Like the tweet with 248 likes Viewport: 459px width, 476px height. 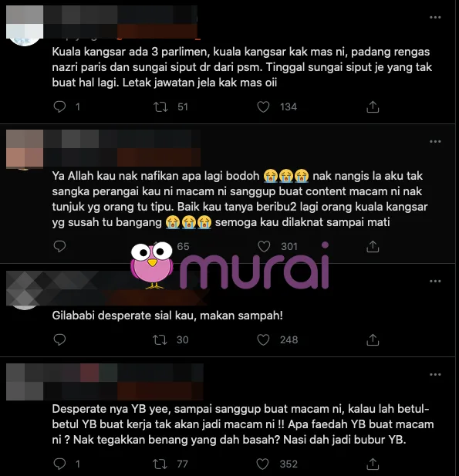pyautogui.click(x=263, y=339)
